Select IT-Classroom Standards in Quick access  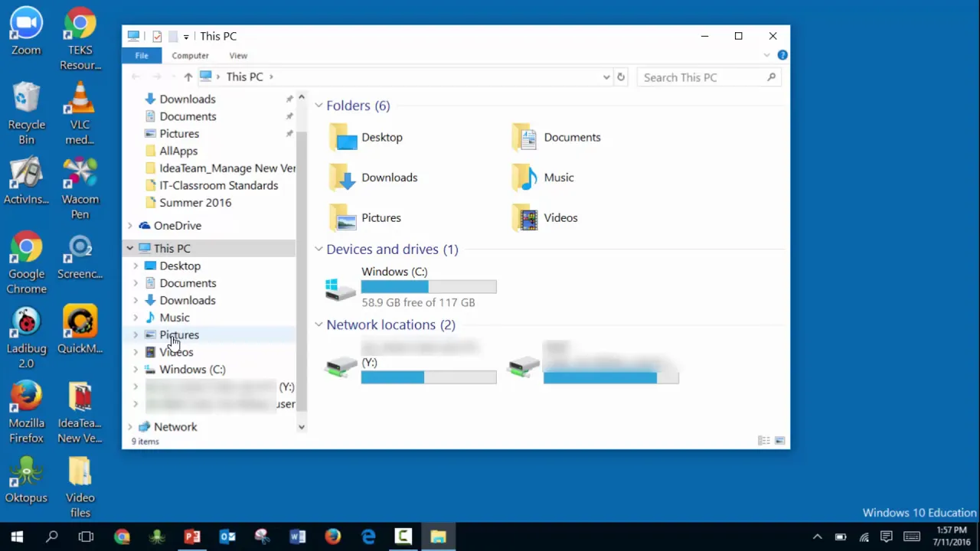pyautogui.click(x=218, y=185)
